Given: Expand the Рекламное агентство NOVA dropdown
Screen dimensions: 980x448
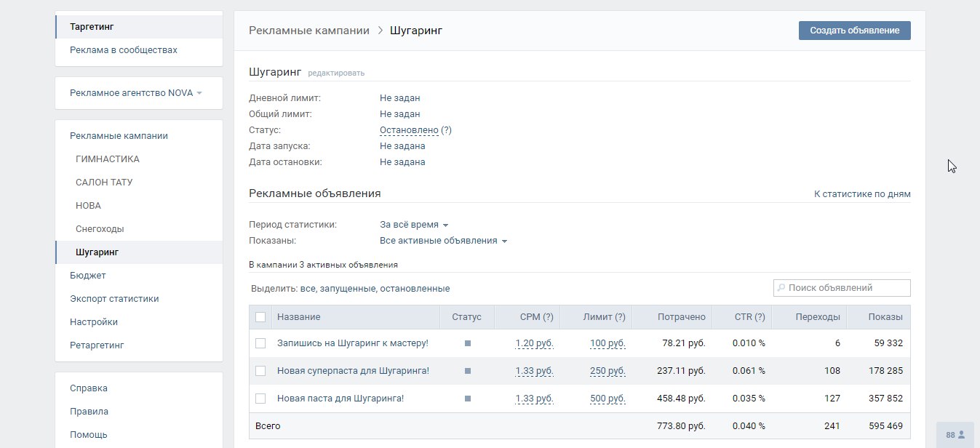Looking at the screenshot, I should point(136,93).
